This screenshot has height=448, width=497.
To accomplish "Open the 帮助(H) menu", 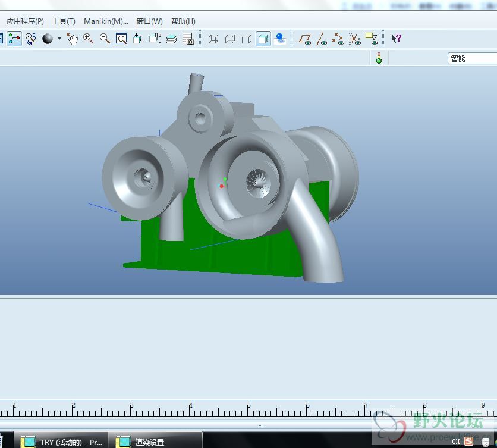I will click(x=183, y=21).
